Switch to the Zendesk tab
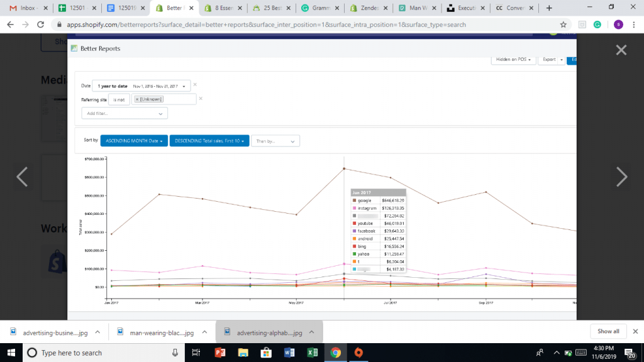Viewport: 644px width, 362px height. (369, 8)
